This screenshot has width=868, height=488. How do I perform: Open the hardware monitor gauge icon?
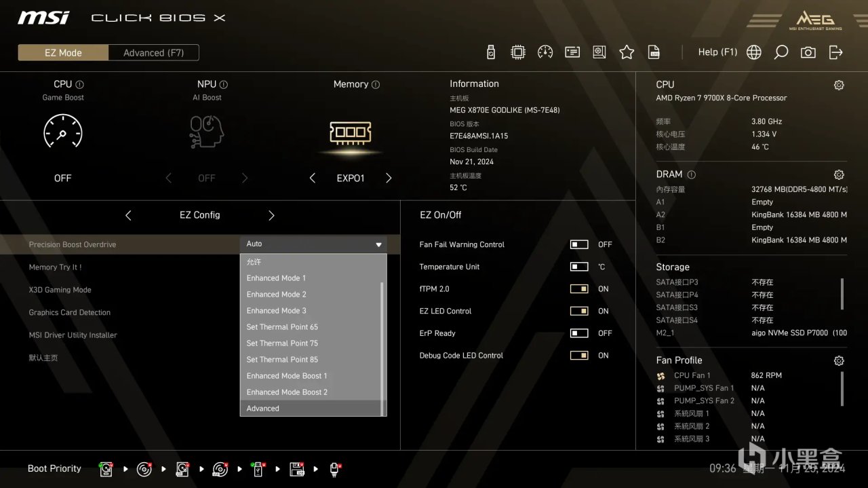click(x=545, y=52)
